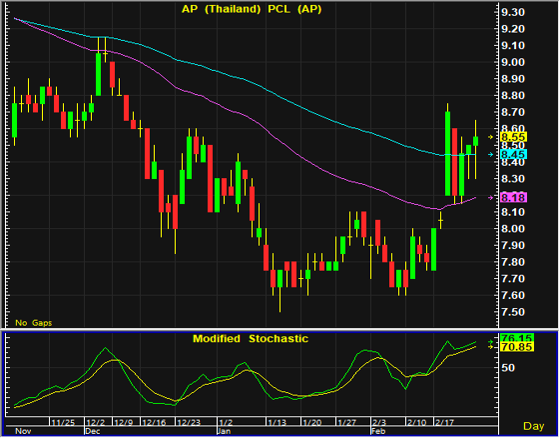Click the Day timeframe label
The height and width of the screenshot is (438, 560).
pyautogui.click(x=534, y=426)
